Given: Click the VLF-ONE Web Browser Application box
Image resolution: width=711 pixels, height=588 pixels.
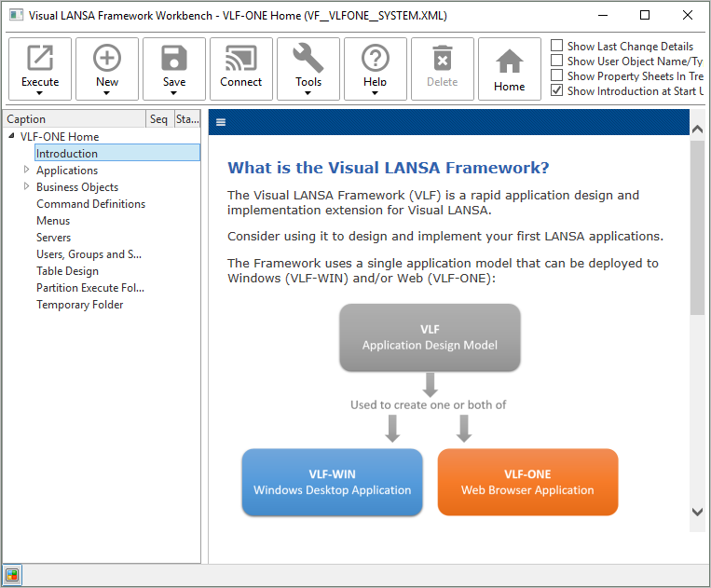Looking at the screenshot, I should pyautogui.click(x=527, y=482).
